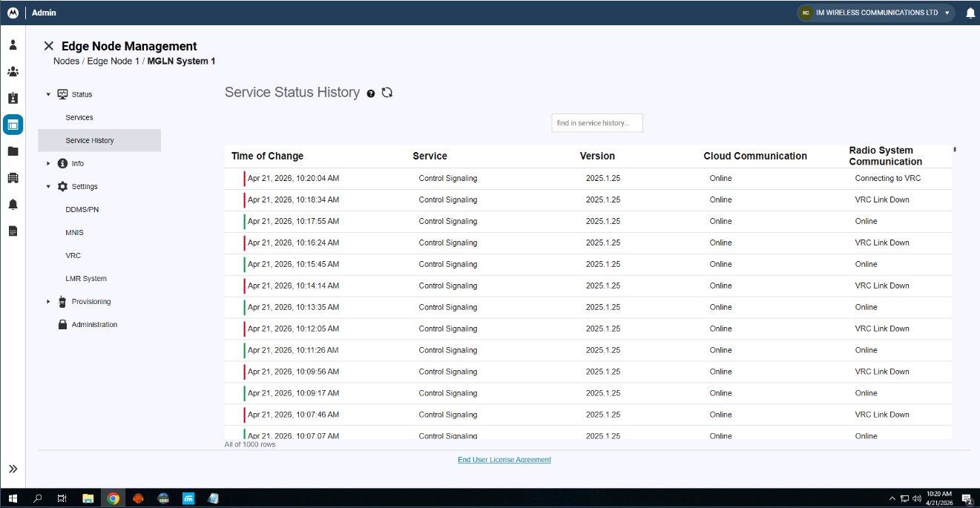The width and height of the screenshot is (980, 508).
Task: Collapse the Settings tree section arrow
Action: click(48, 186)
